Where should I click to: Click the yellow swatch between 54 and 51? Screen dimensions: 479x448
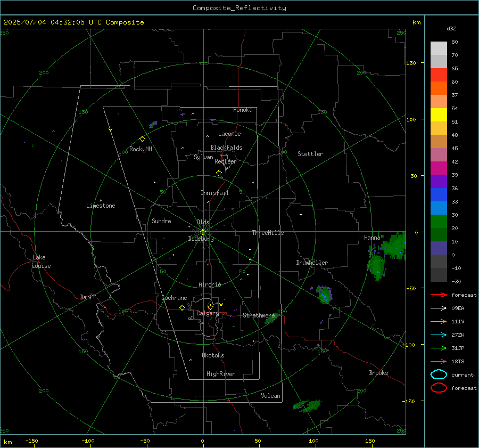[439, 115]
